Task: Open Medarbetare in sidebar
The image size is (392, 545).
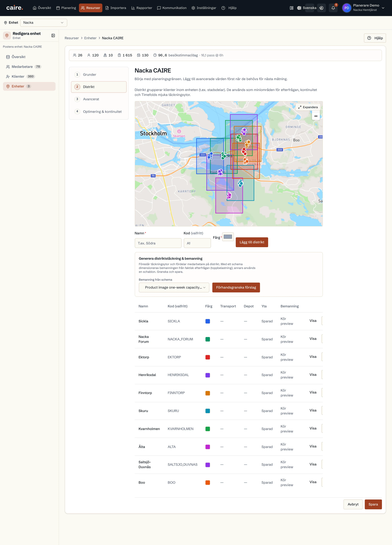Action: 29,67
